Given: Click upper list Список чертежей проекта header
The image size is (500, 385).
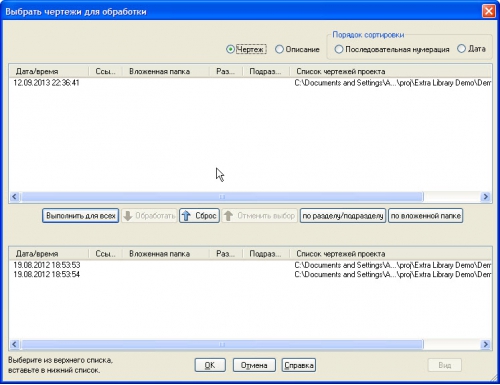Looking at the screenshot, I should point(390,71).
